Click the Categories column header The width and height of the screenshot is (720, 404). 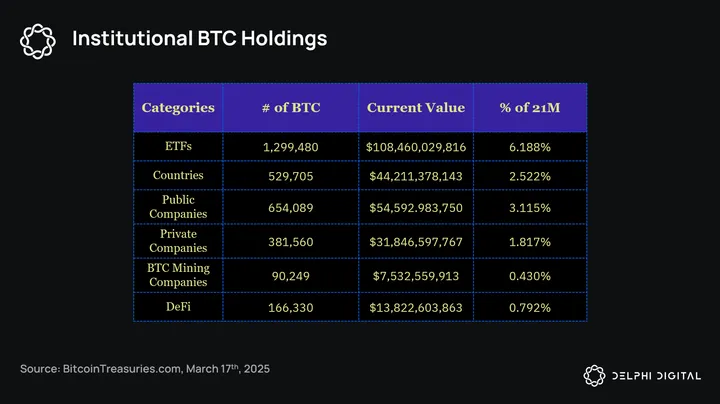point(178,107)
